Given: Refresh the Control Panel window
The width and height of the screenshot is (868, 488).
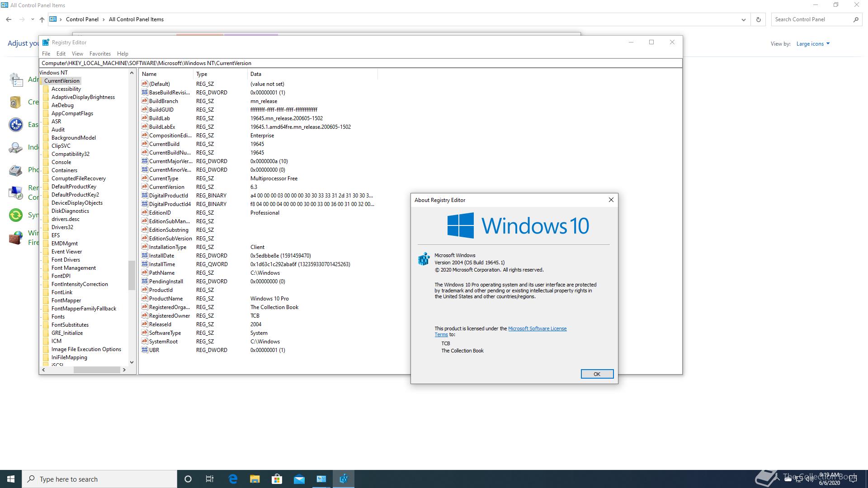Looking at the screenshot, I should click(x=758, y=19).
